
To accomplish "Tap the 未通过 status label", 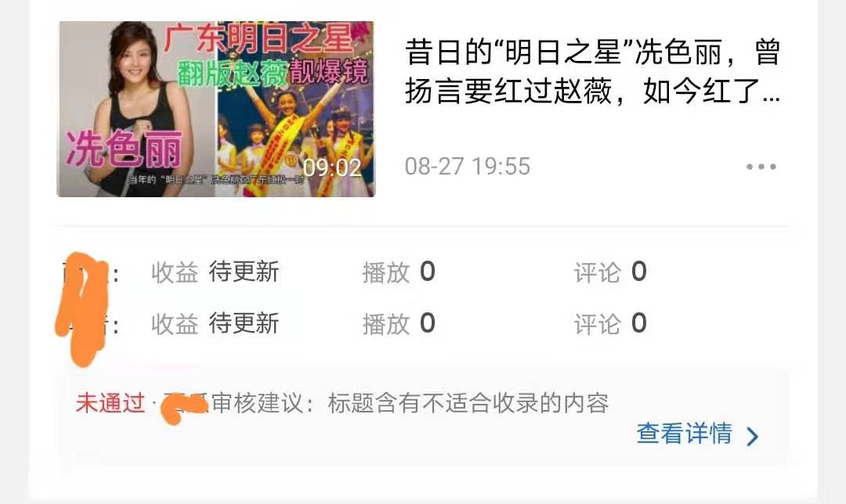I will 110,403.
